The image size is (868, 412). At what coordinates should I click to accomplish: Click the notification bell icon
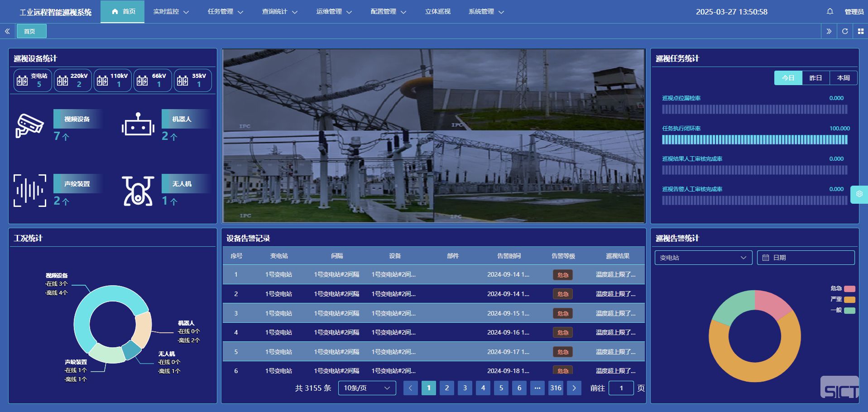point(830,11)
